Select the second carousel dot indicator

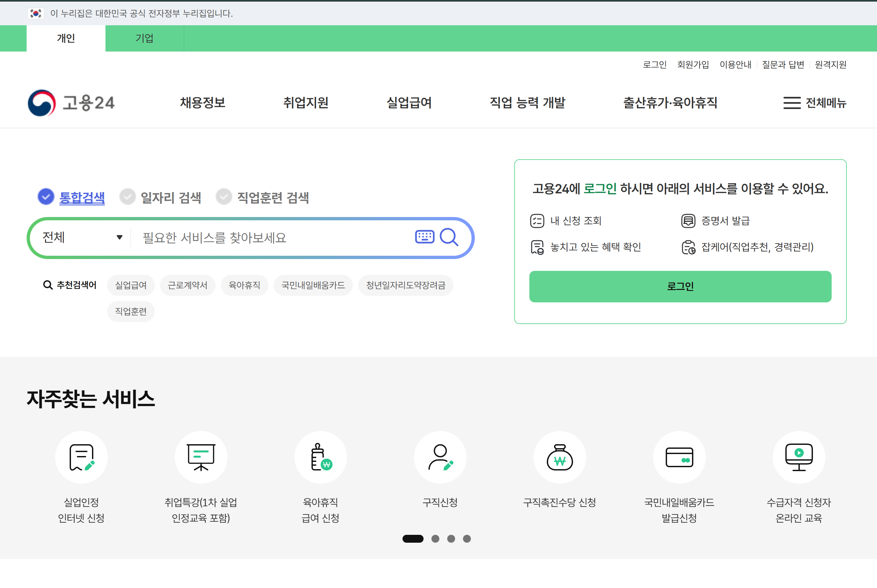(x=436, y=539)
